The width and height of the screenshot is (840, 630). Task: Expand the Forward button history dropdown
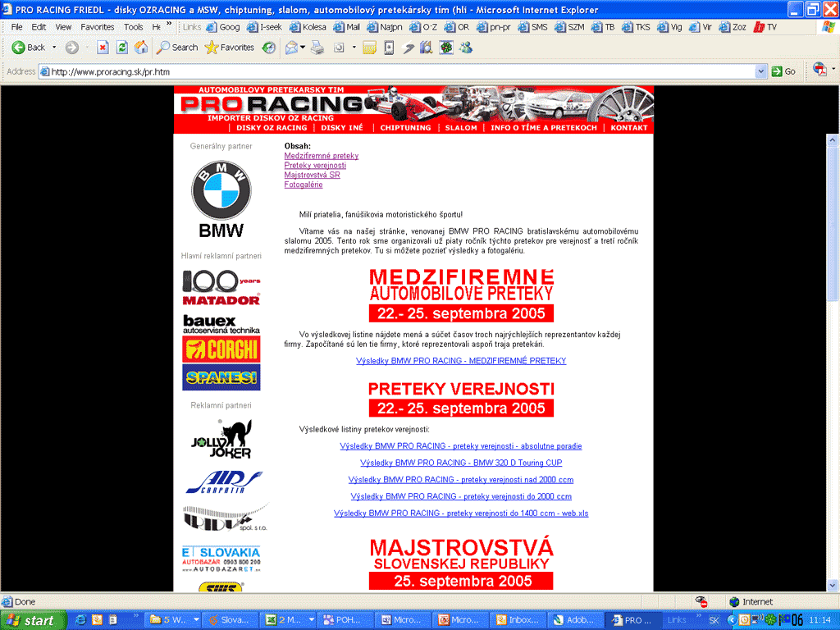pyautogui.click(x=86, y=48)
